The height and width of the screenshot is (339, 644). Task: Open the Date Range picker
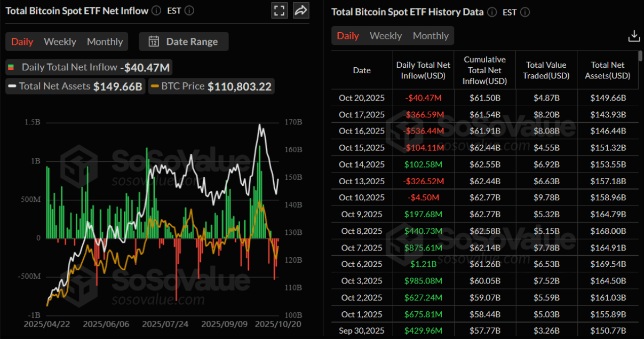184,42
